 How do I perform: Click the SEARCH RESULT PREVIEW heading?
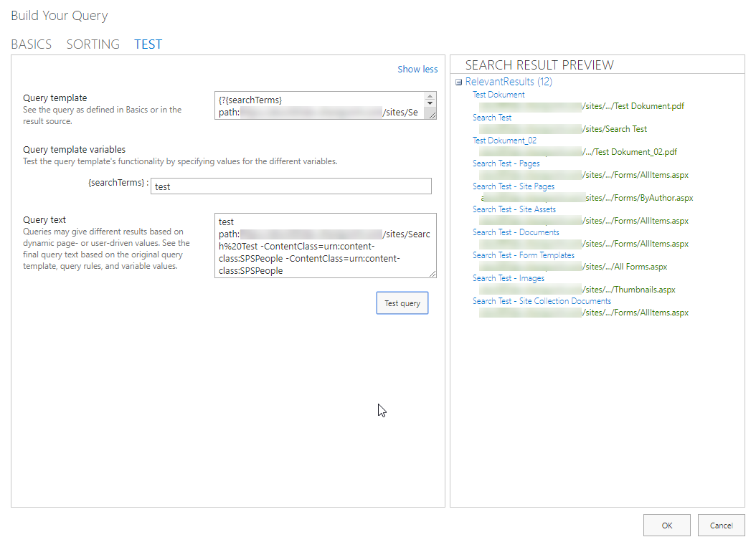pos(539,65)
